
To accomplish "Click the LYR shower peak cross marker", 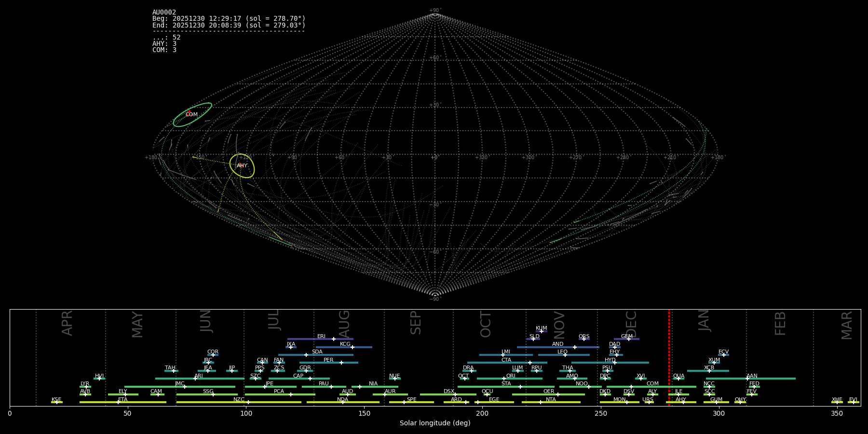I will tap(86, 387).
